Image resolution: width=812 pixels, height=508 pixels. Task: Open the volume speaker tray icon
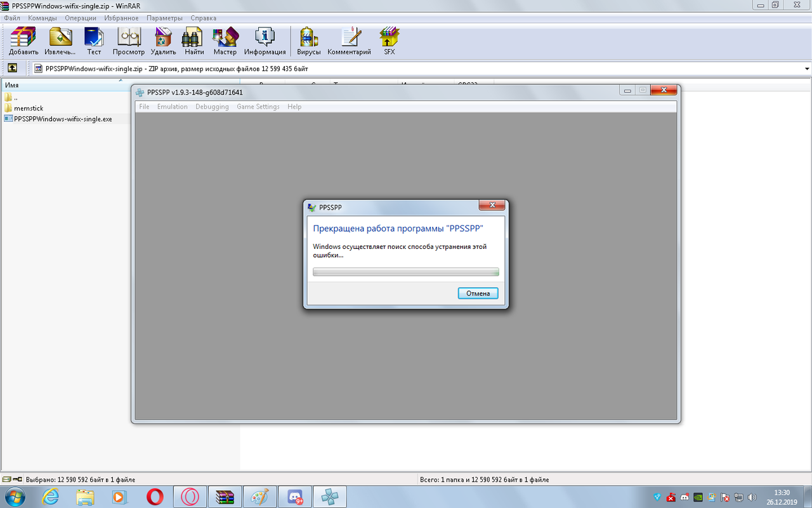(x=752, y=497)
